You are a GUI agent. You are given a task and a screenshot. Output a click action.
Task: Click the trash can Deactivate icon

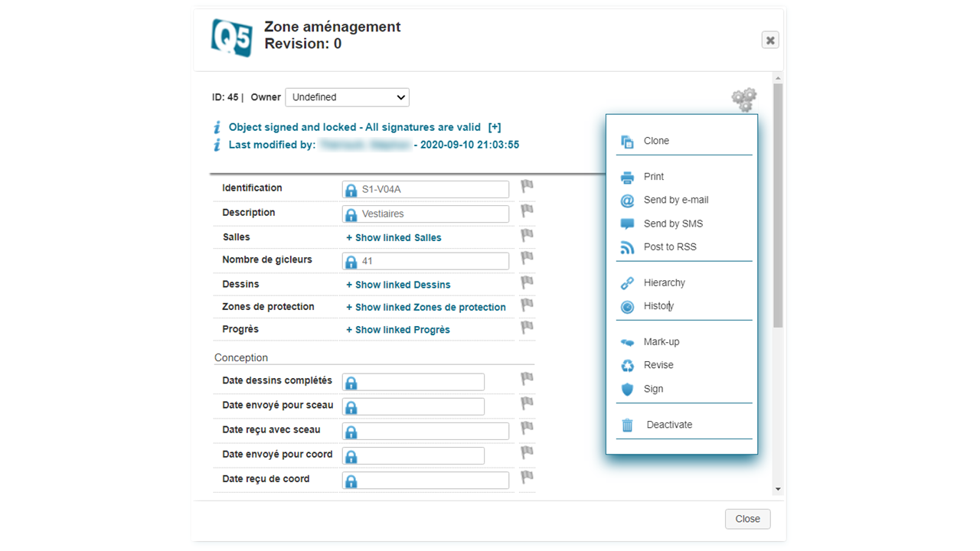[x=627, y=425]
